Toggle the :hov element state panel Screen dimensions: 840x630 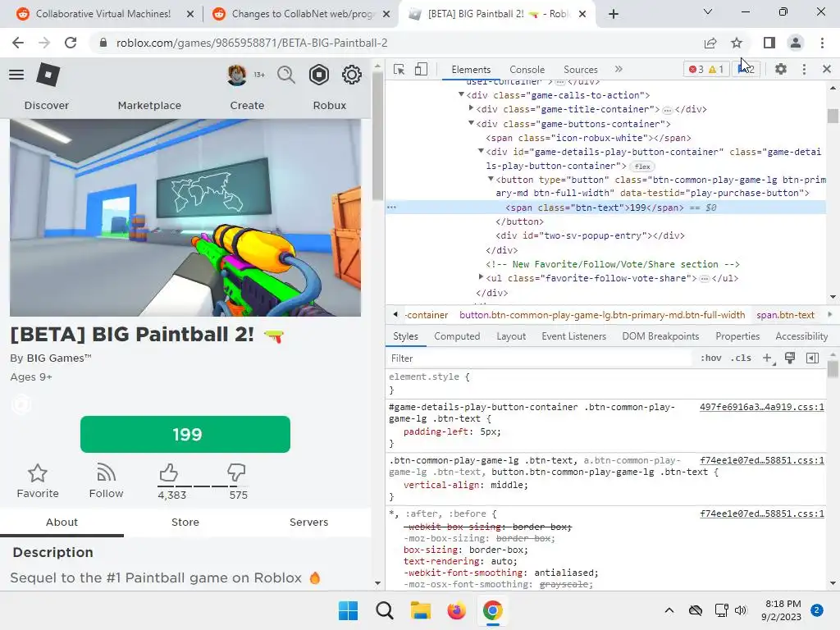point(711,358)
